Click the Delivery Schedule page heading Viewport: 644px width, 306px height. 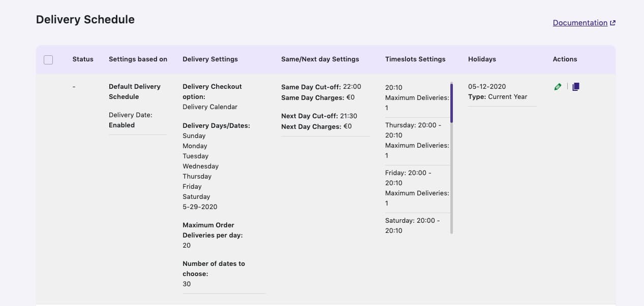pyautogui.click(x=85, y=20)
